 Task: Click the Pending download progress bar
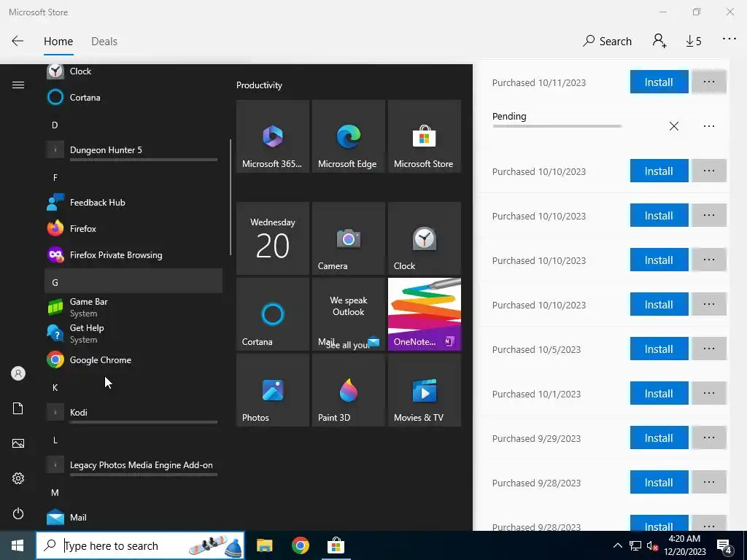point(557,126)
